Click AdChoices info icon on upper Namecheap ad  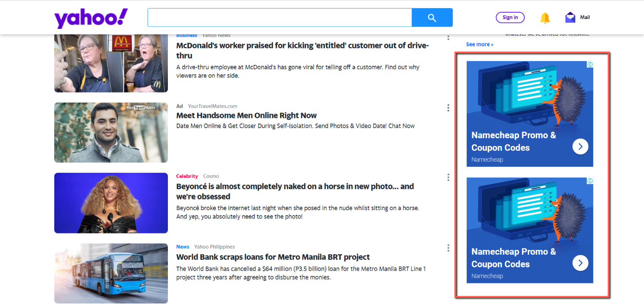point(590,64)
